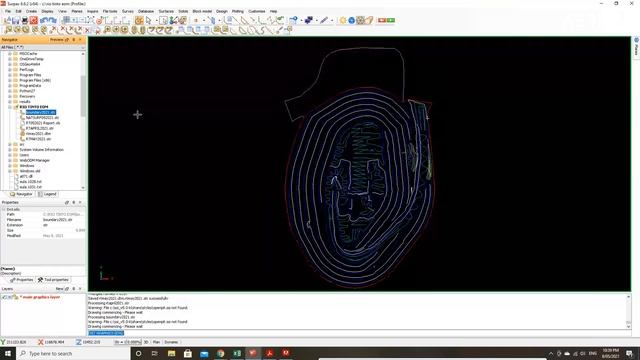The height and width of the screenshot is (360, 640).
Task: Click the Print icon in the toolbar
Action: pyautogui.click(x=24, y=20)
